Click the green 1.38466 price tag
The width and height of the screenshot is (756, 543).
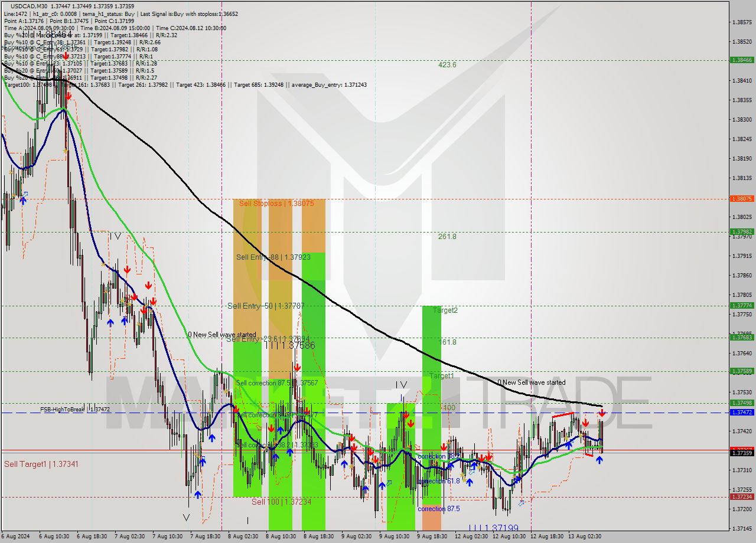742,60
